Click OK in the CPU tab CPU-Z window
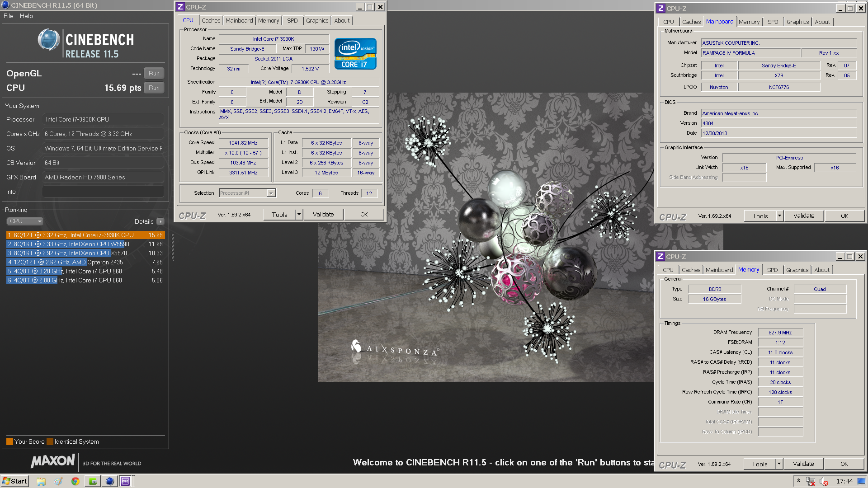868x488 pixels. pos(364,215)
